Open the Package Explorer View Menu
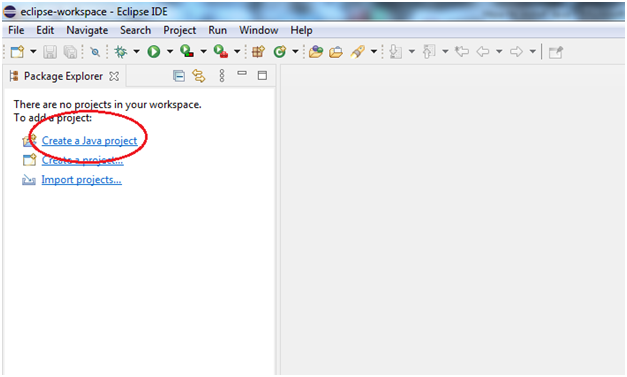The image size is (627, 377). click(x=222, y=76)
